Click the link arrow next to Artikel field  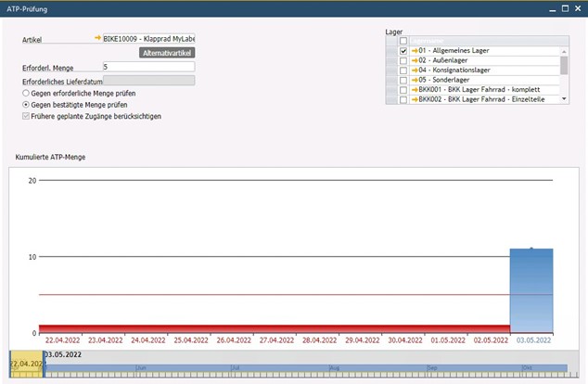tap(97, 39)
